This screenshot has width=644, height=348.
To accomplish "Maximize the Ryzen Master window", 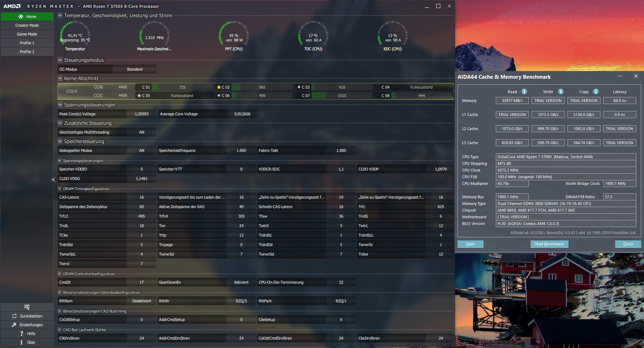I will pos(438,6).
